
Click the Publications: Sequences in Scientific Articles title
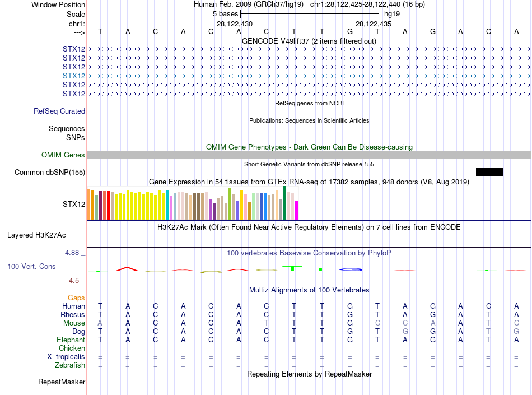click(x=309, y=120)
